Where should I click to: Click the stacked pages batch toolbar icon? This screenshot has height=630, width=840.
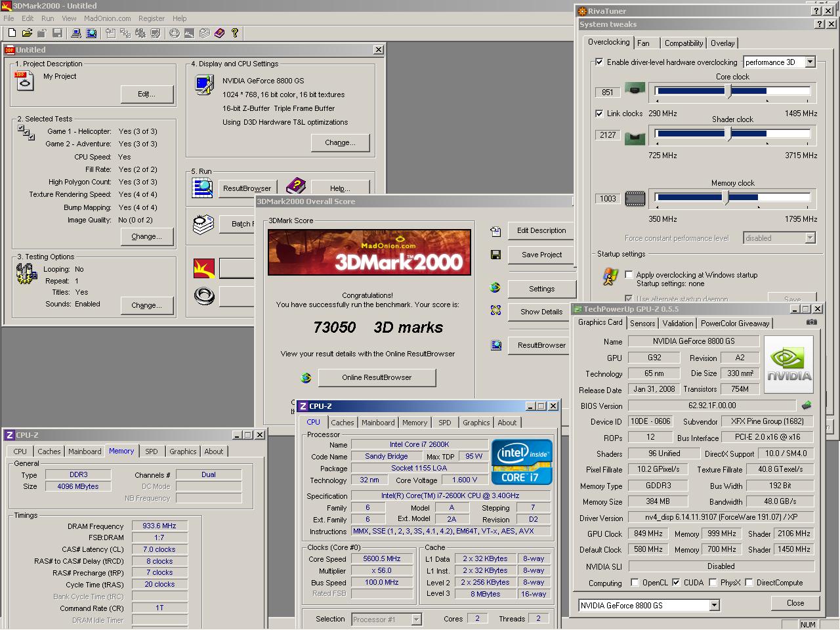[205, 33]
